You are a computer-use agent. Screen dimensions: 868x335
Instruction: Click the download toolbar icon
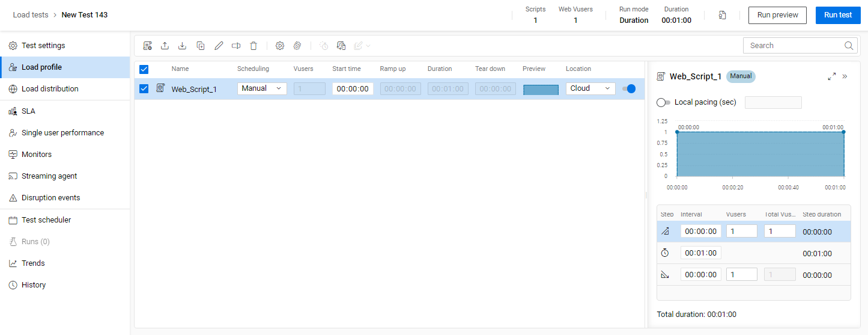point(183,46)
